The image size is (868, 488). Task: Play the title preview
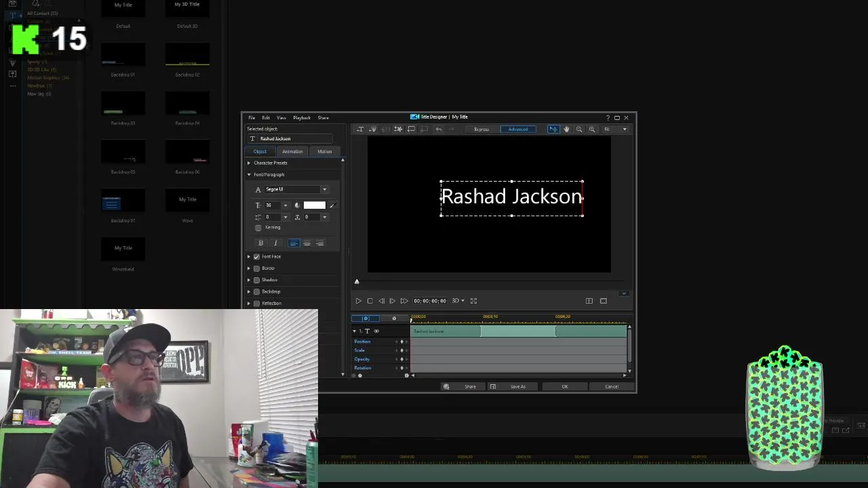pyautogui.click(x=358, y=301)
